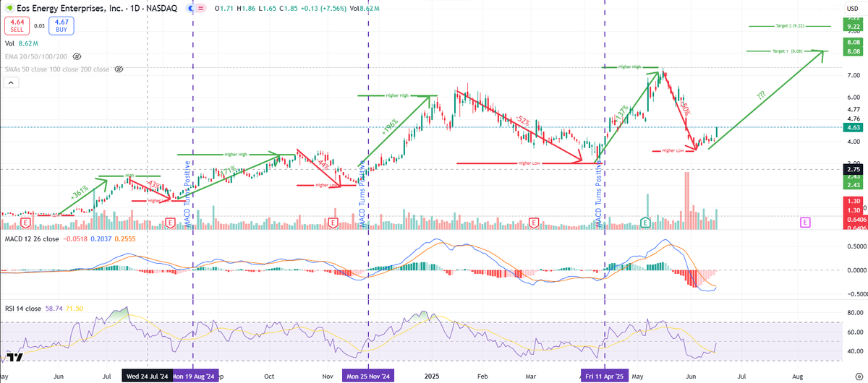Click the blue moon session indicator icon
Image resolution: width=868 pixels, height=383 pixels.
(191, 9)
